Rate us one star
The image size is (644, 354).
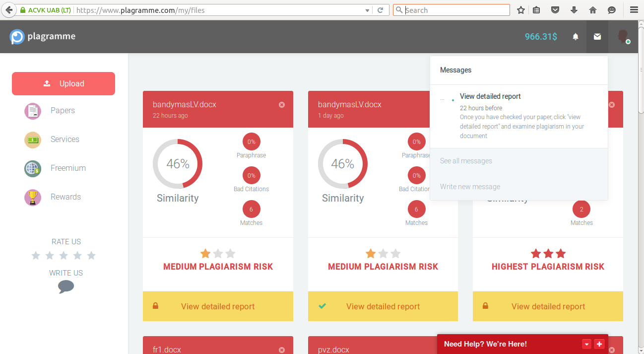click(36, 256)
